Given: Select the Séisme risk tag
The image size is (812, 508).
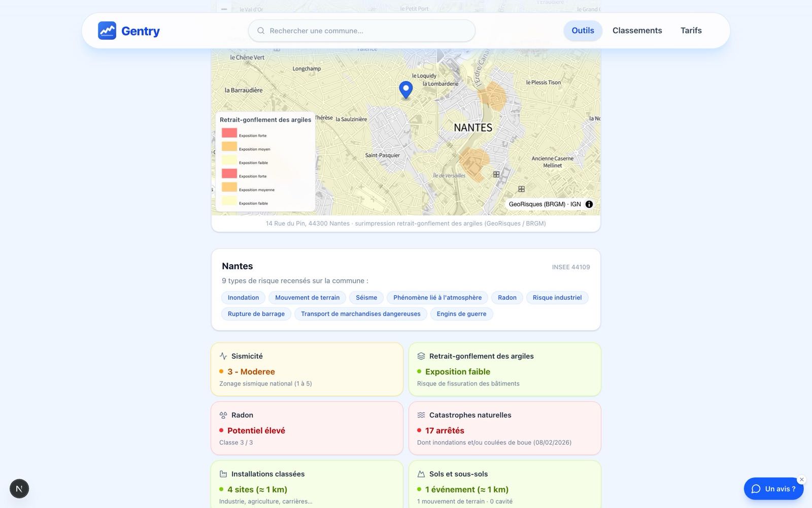Looking at the screenshot, I should pos(366,298).
